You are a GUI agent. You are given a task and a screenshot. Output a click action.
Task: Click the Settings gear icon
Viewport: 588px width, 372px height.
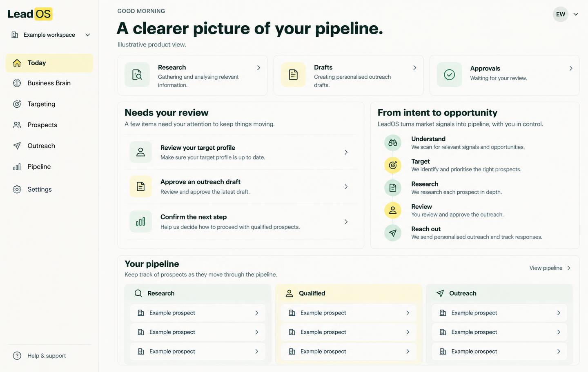(x=17, y=189)
